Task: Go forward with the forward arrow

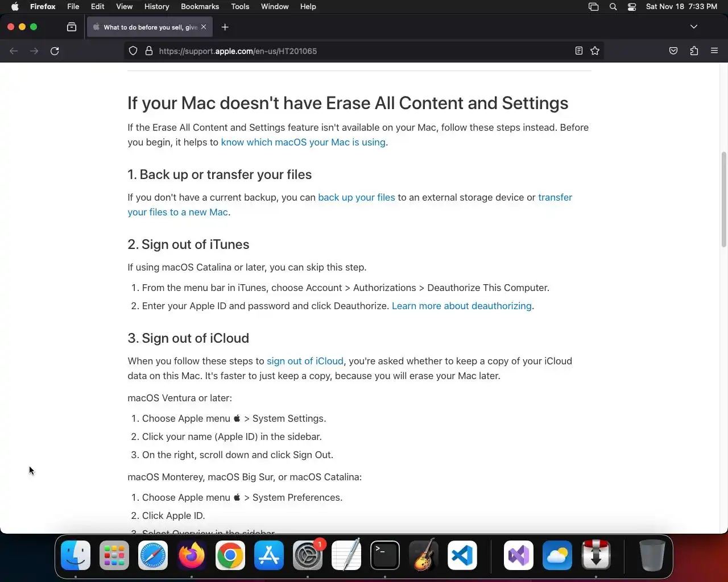Action: point(34,51)
